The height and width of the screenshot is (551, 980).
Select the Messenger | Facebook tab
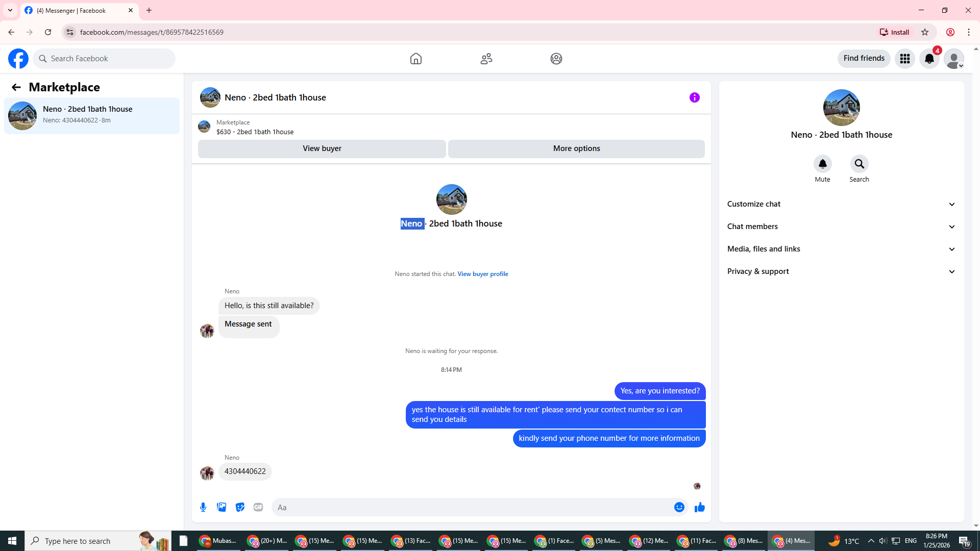pyautogui.click(x=80, y=11)
